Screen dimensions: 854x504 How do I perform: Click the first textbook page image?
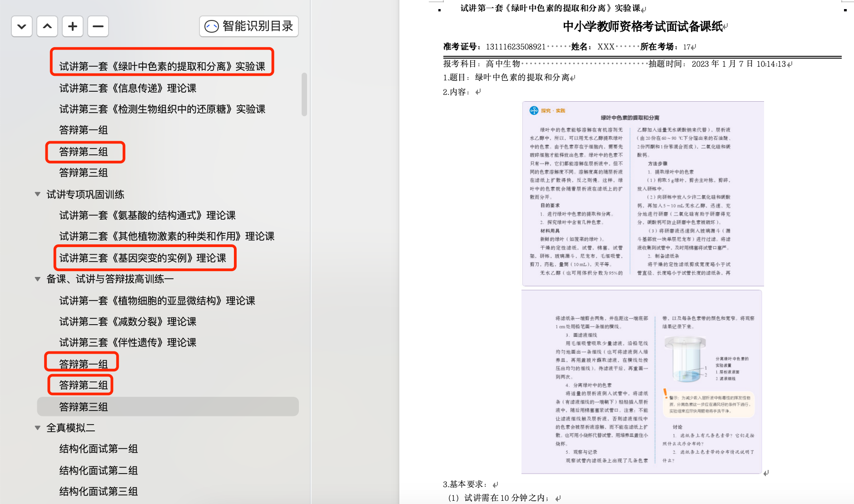pos(643,193)
